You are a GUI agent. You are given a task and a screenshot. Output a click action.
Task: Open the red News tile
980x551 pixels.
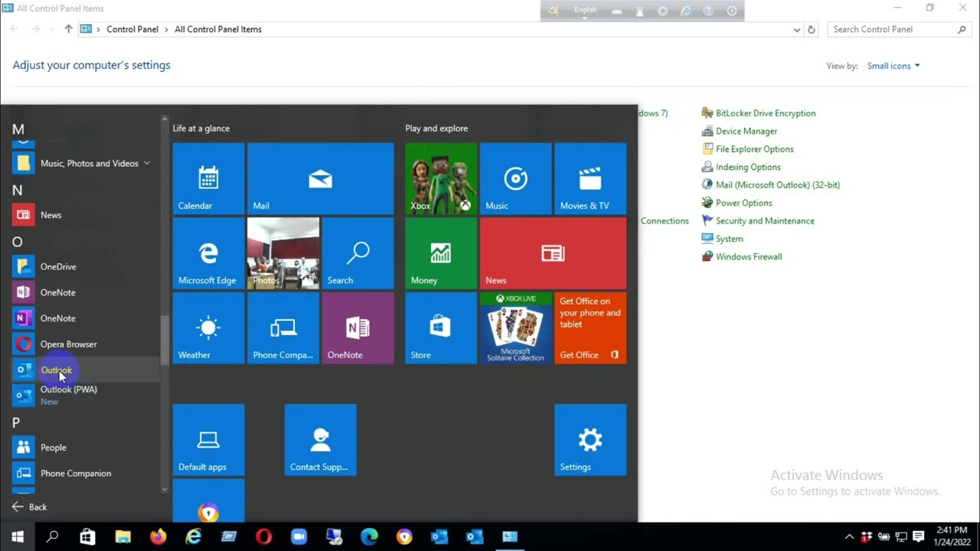pyautogui.click(x=553, y=253)
